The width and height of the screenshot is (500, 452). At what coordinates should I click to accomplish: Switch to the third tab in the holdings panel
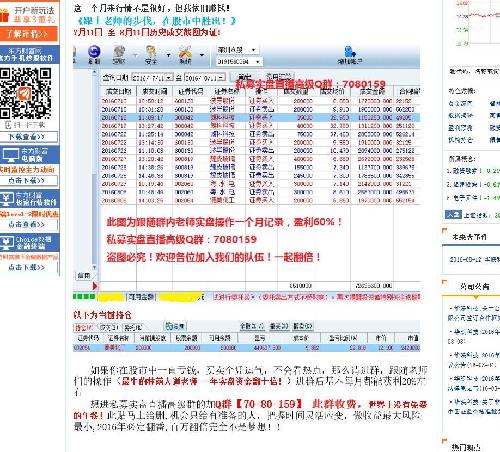pyautogui.click(x=133, y=328)
